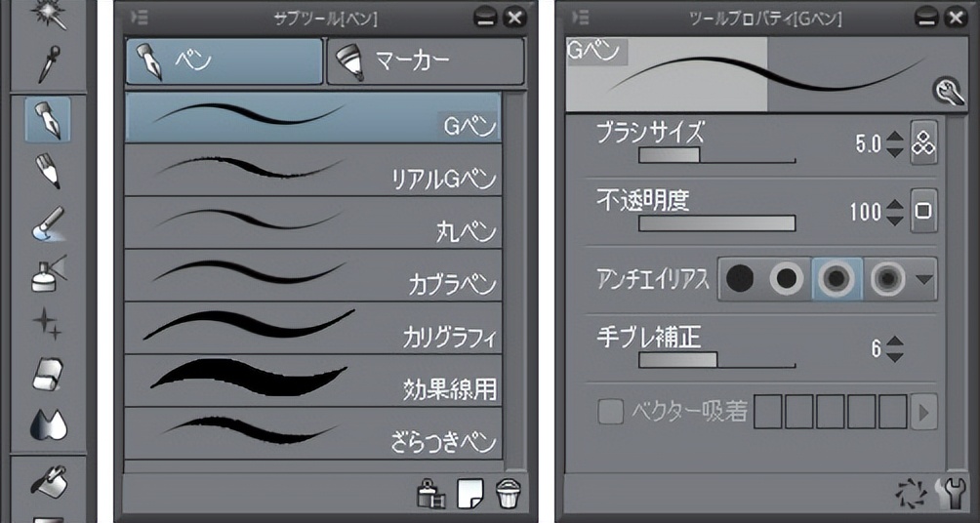
Task: Pick the decoration sparkle tool
Action: 48,326
